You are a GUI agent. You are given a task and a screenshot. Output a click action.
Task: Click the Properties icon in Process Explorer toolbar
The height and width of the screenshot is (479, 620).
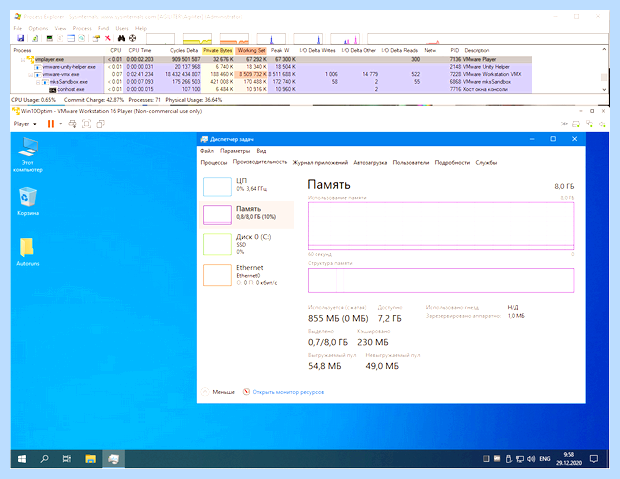pyautogui.click(x=96, y=38)
